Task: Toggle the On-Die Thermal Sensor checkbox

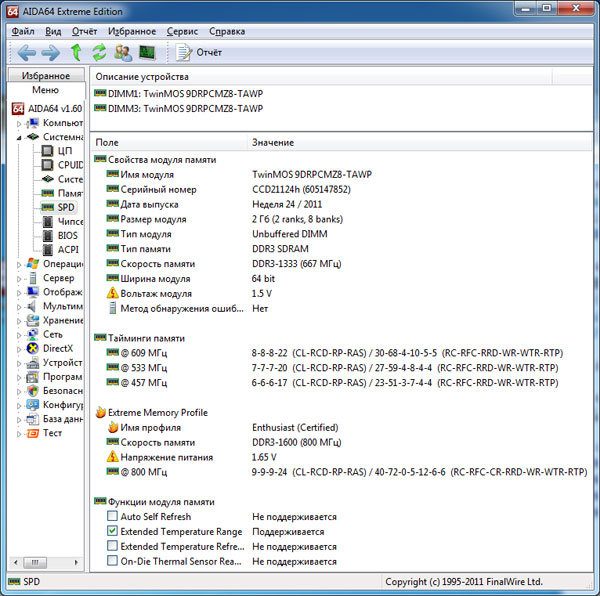Action: tap(112, 561)
